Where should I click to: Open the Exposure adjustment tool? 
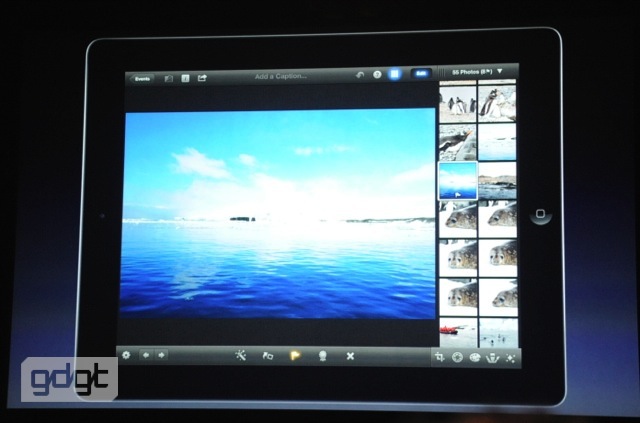(457, 357)
